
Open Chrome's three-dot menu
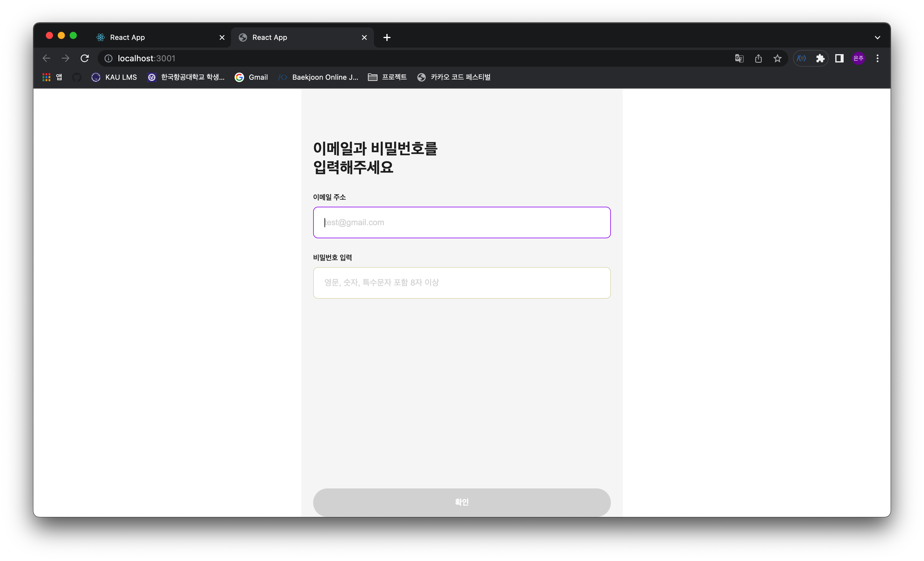click(x=878, y=58)
